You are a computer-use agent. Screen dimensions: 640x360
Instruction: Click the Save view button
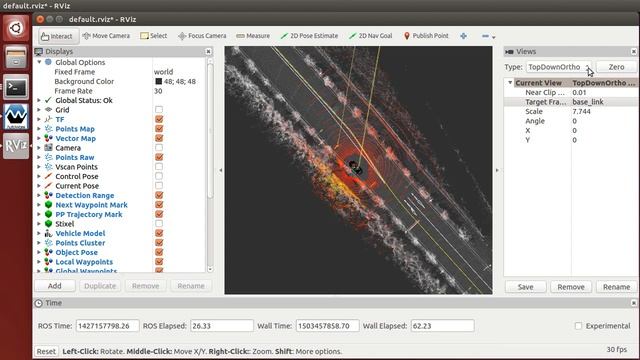[525, 287]
